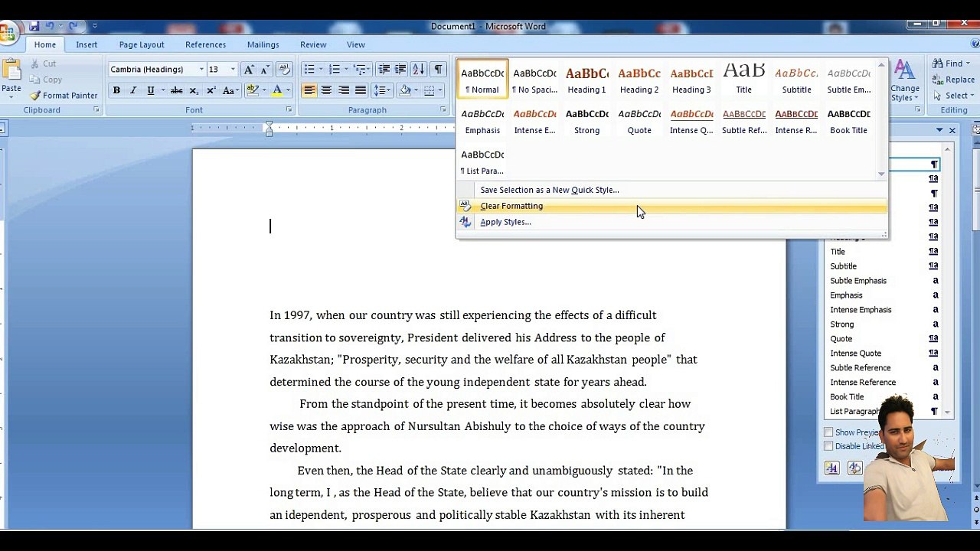Apply the Heading 2 quick style
The image size is (980, 551).
click(x=639, y=80)
